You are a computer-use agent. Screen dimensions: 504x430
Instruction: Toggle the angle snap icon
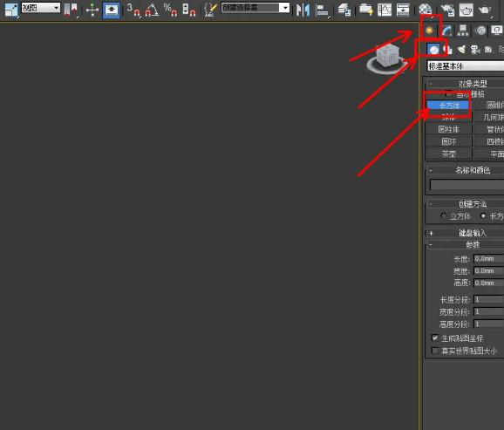pyautogui.click(x=152, y=10)
